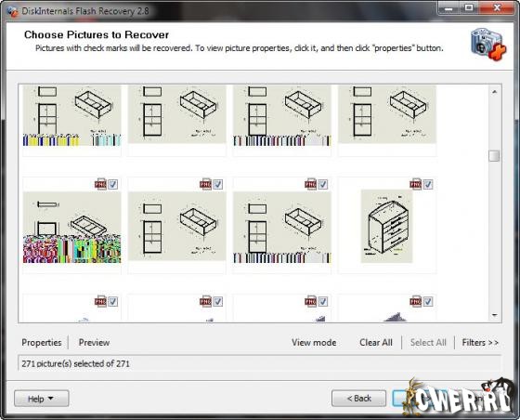Uncheck the third thumbnail checkbox in middle row
This screenshot has width=520, height=420.
[323, 185]
